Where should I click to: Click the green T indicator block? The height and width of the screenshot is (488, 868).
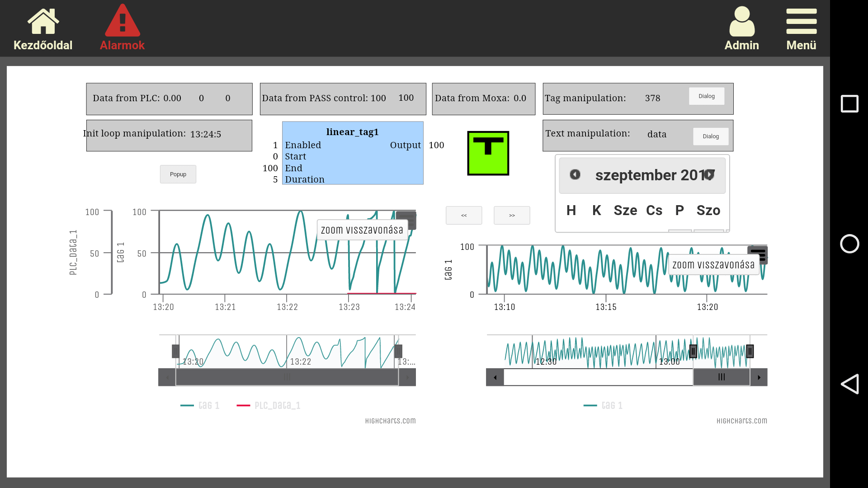(488, 153)
